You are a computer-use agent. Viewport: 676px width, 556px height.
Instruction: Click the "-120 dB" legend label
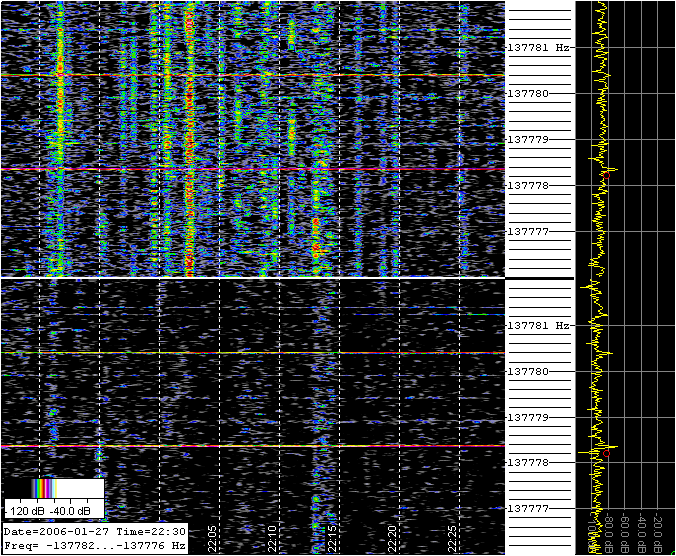tap(23, 511)
